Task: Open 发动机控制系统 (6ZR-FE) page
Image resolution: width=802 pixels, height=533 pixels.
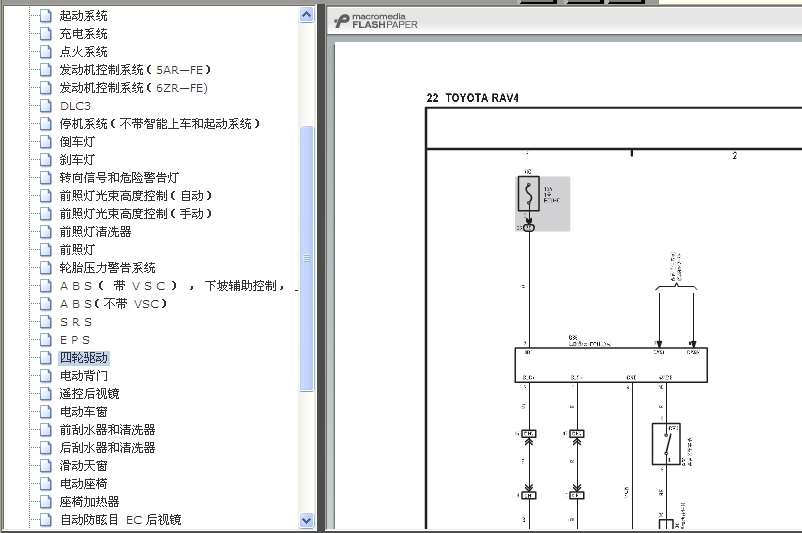Action: pyautogui.click(x=133, y=88)
